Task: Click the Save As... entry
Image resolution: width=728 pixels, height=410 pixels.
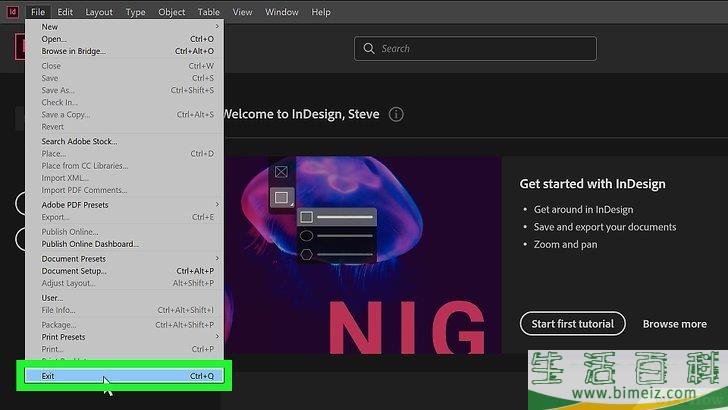Action: point(124,90)
